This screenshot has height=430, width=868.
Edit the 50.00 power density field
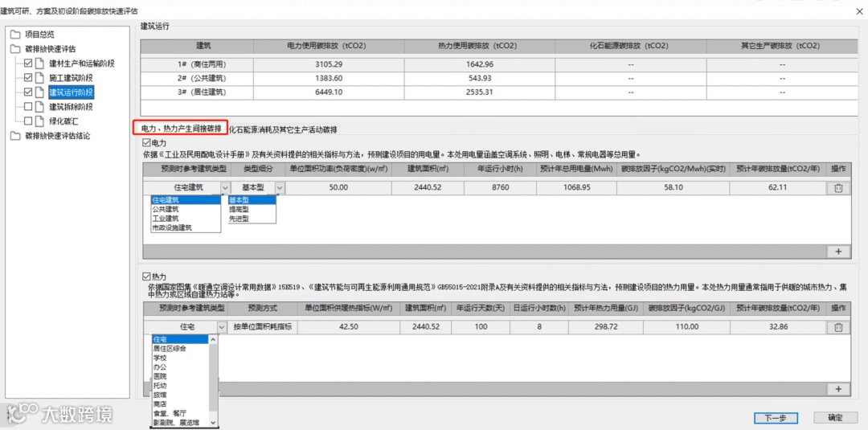click(x=338, y=188)
